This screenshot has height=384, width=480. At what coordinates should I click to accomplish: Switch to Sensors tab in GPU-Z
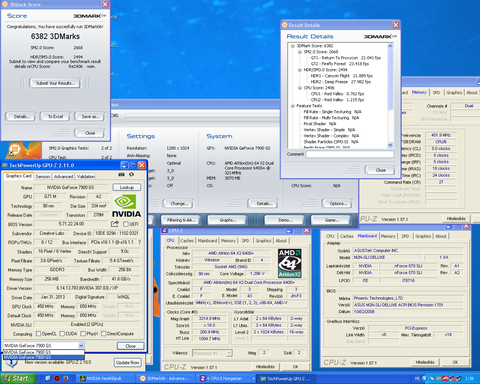[43, 176]
